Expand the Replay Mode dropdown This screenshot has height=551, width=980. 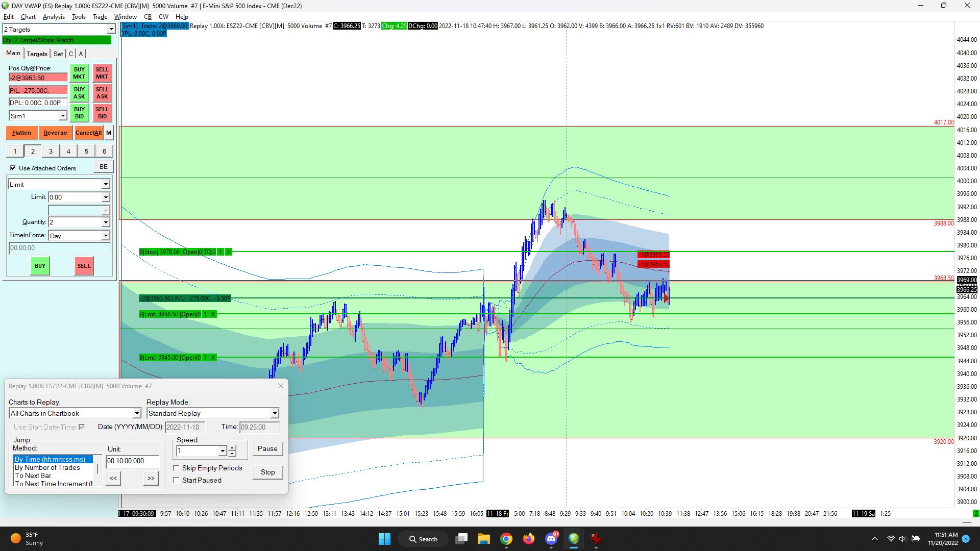[275, 413]
